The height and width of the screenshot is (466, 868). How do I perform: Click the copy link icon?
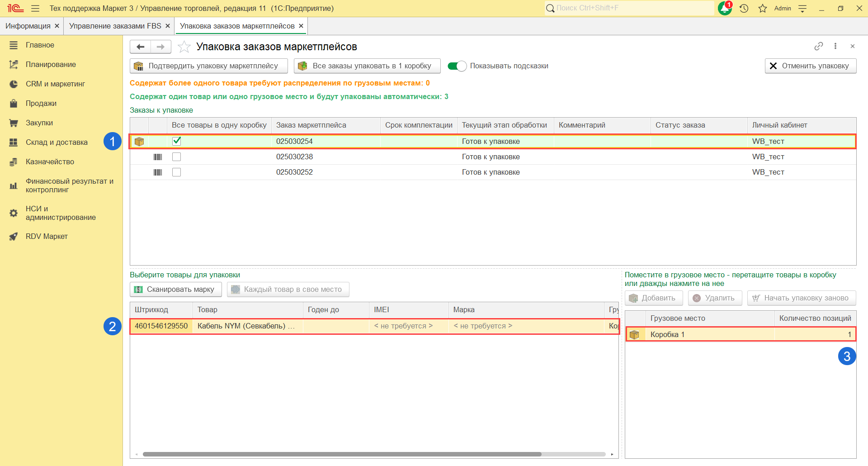818,46
